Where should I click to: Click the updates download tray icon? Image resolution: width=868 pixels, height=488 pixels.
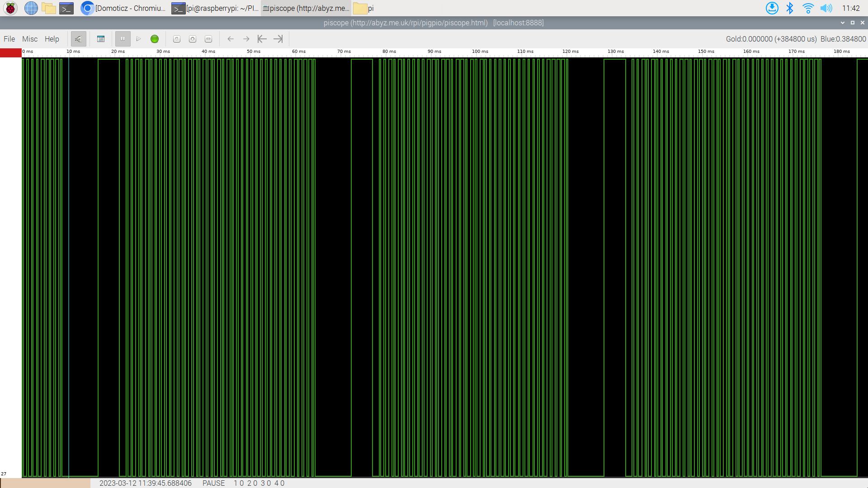[772, 8]
